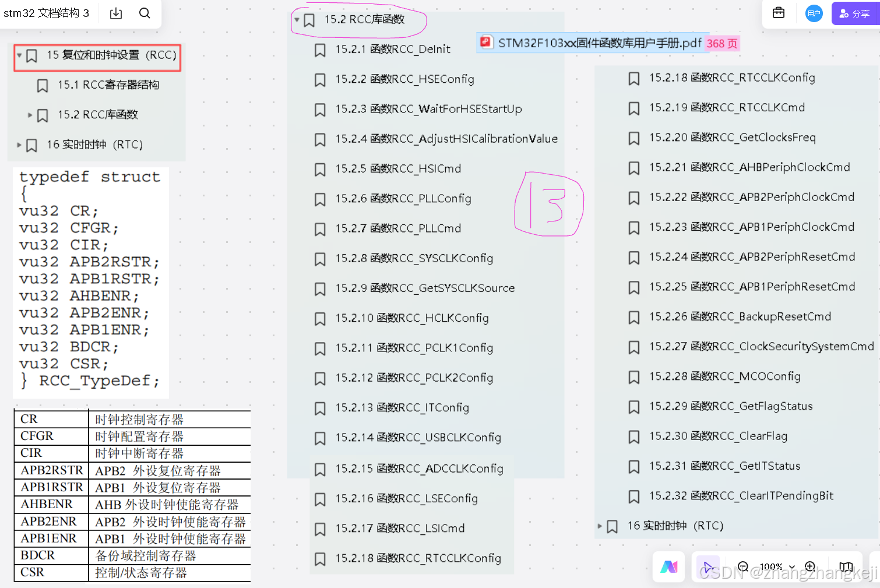Click the 'RCC_TypeDef' struct code image
This screenshot has height=588, width=880.
point(91,283)
